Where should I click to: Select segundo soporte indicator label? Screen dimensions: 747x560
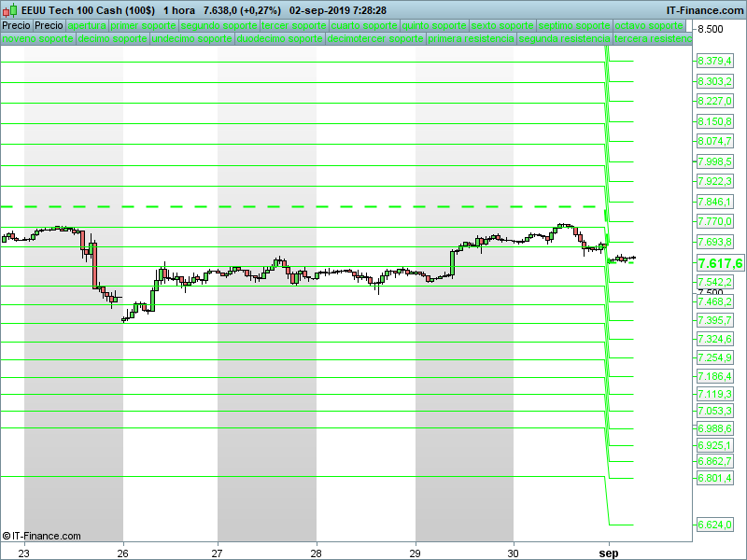tap(219, 26)
